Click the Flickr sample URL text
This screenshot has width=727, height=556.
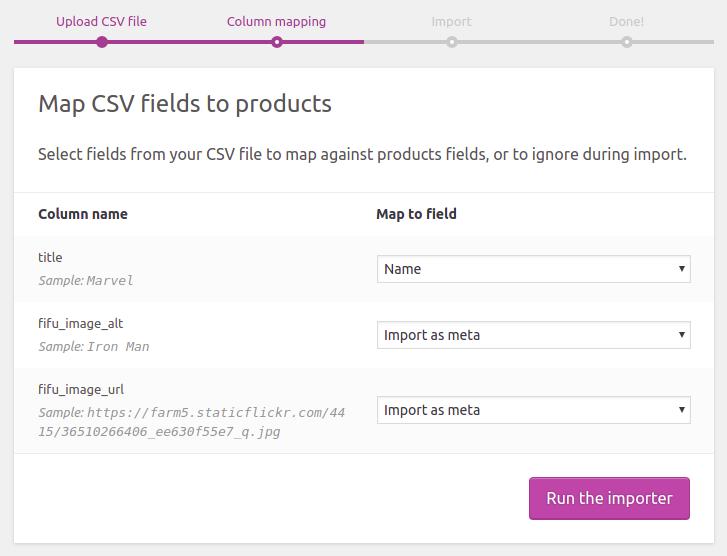pyautogui.click(x=191, y=422)
